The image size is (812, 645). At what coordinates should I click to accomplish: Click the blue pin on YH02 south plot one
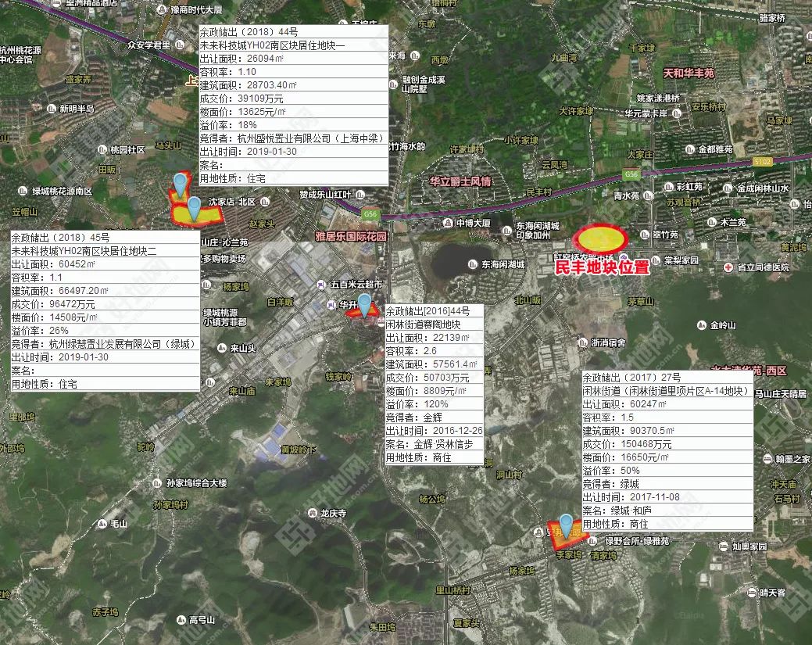pyautogui.click(x=181, y=185)
